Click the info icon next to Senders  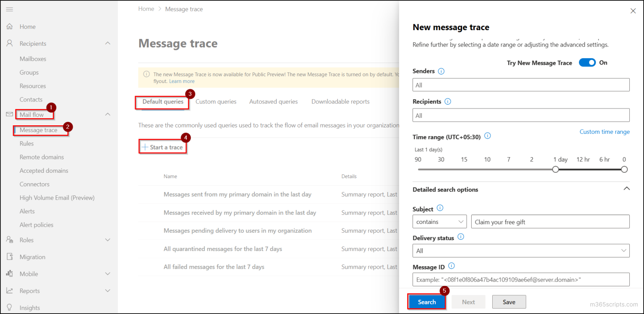pos(441,71)
